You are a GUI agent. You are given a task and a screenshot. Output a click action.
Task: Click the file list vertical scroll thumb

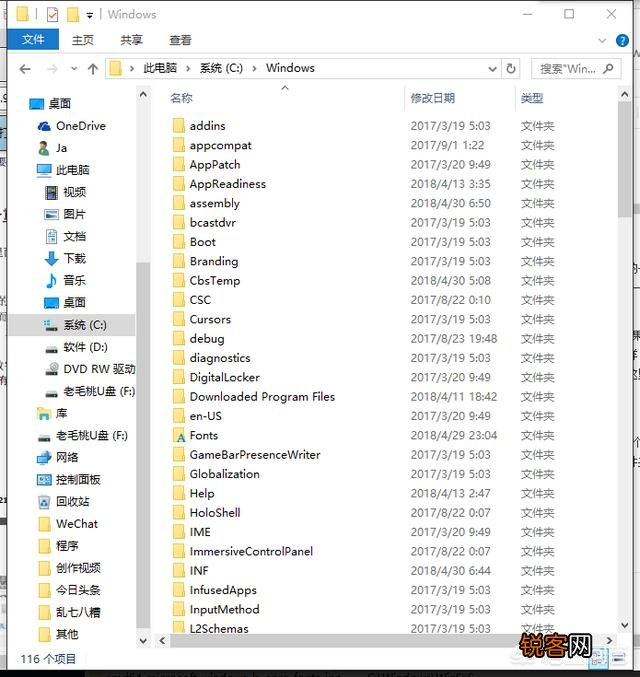coord(624,160)
